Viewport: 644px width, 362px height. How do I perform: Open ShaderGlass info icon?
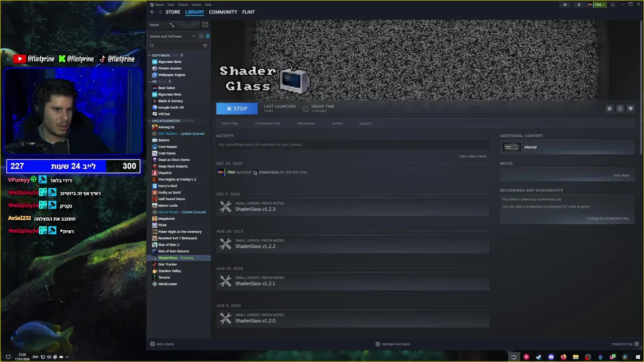620,109
